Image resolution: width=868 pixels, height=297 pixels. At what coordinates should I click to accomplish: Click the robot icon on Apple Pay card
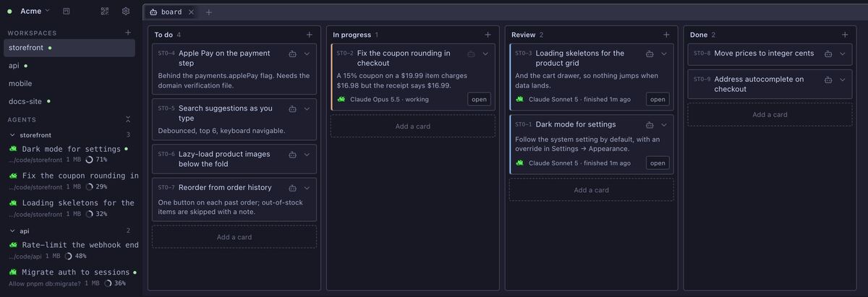pyautogui.click(x=292, y=53)
